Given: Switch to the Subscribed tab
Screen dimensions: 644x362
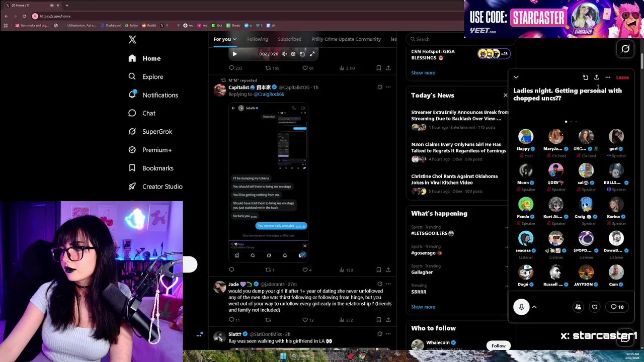Looking at the screenshot, I should [290, 39].
